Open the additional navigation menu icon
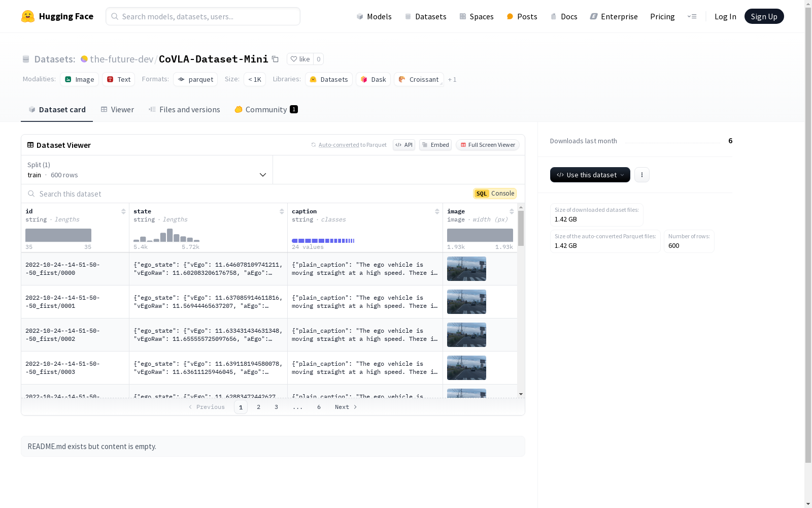 (x=692, y=16)
